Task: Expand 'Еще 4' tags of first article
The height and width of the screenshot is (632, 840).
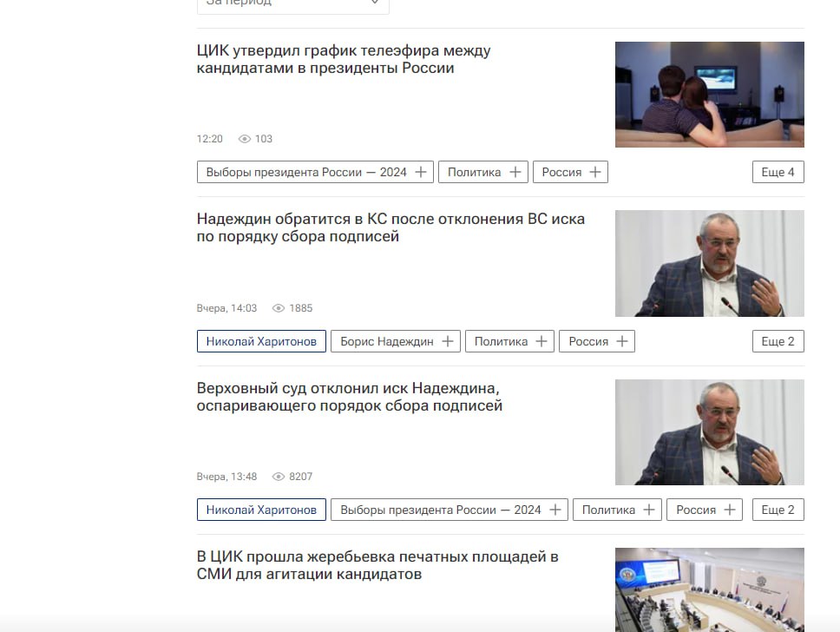Action: (778, 172)
